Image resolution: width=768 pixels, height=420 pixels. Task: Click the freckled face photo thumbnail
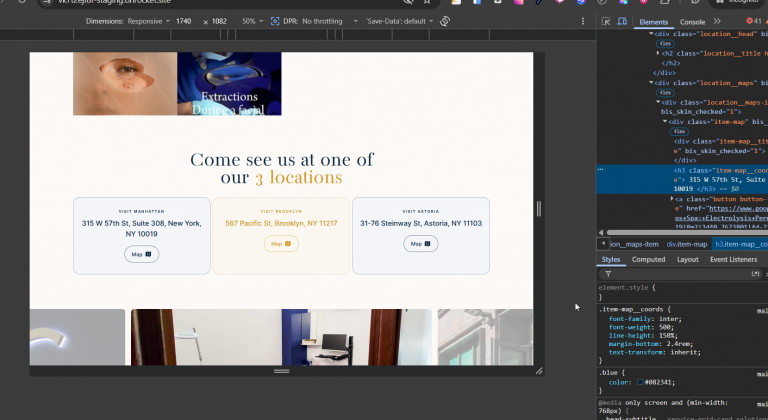tap(125, 84)
